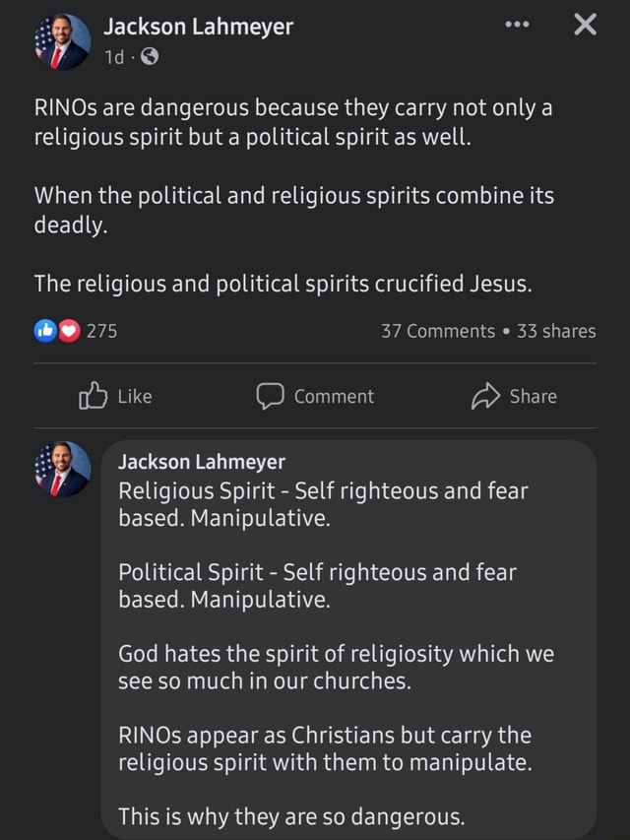Show the "33 shares" list
Image resolution: width=630 pixels, height=840 pixels.
(556, 331)
